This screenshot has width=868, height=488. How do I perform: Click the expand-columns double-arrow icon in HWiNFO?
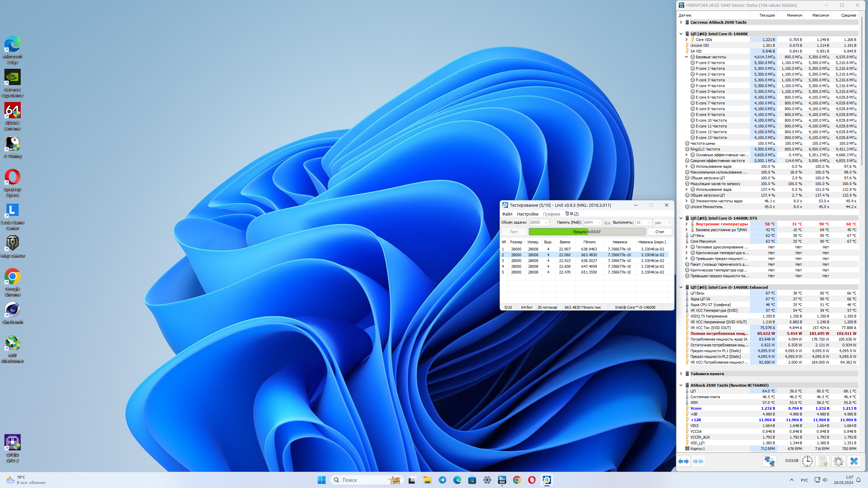684,461
